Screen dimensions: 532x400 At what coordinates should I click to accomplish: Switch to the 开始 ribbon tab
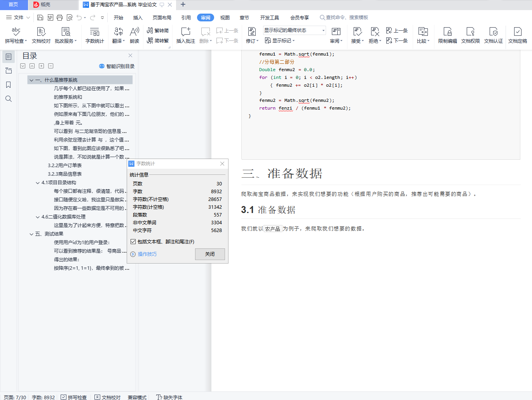[119, 17]
